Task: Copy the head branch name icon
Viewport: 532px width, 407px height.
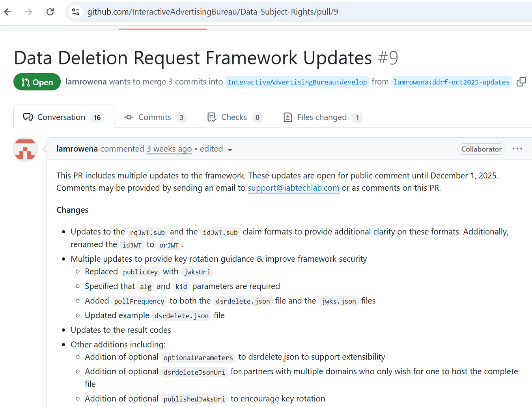Action: tap(521, 82)
